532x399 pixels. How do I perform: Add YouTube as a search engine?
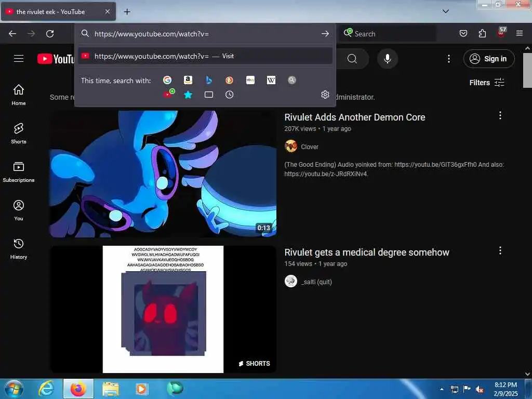tap(169, 94)
